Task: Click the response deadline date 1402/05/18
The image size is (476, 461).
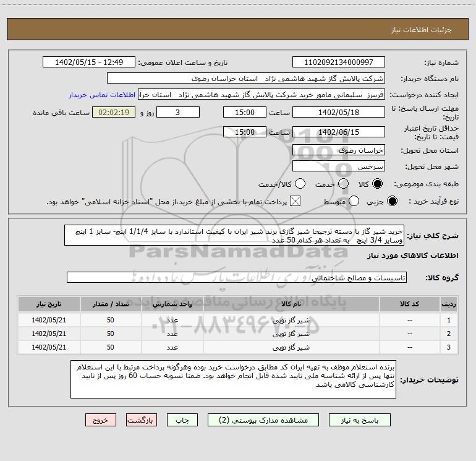Action: (339, 112)
